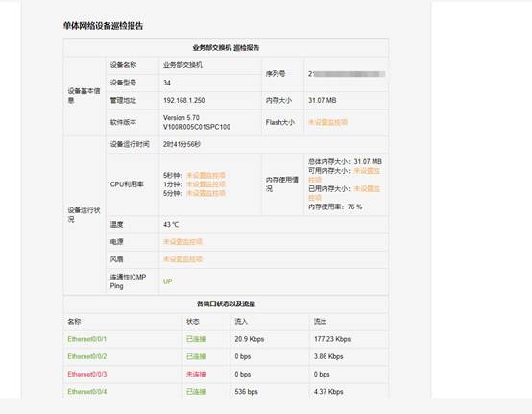Click the Ethernet0/0/1 port name
Screen dimensions: 532x414
(x=86, y=339)
